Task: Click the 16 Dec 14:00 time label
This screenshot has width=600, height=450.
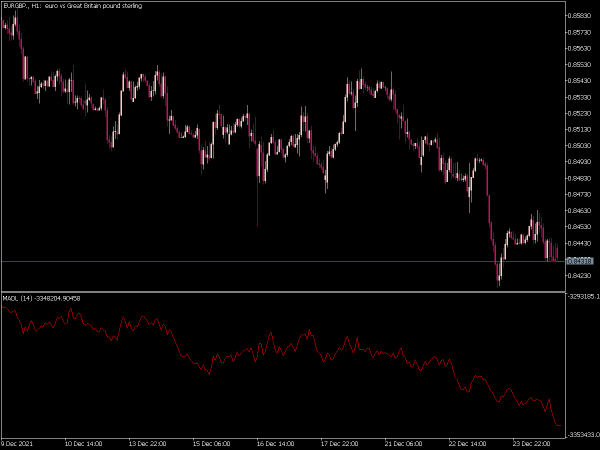Action: (x=276, y=444)
